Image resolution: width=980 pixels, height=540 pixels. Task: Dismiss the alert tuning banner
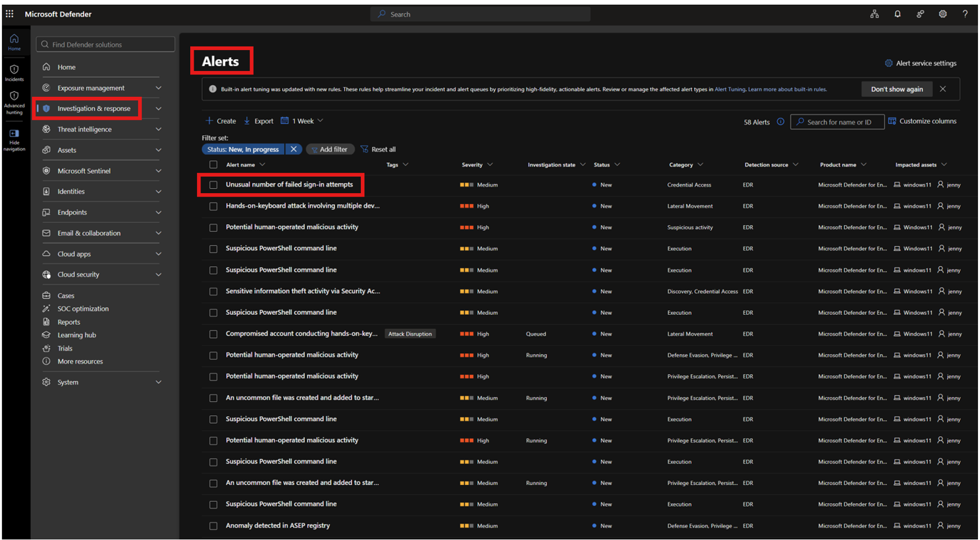942,89
